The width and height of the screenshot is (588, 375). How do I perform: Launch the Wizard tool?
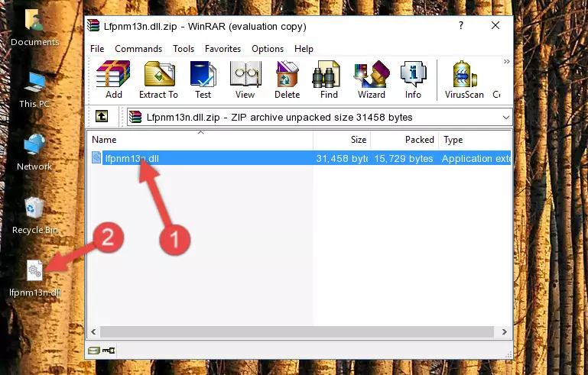pyautogui.click(x=372, y=79)
